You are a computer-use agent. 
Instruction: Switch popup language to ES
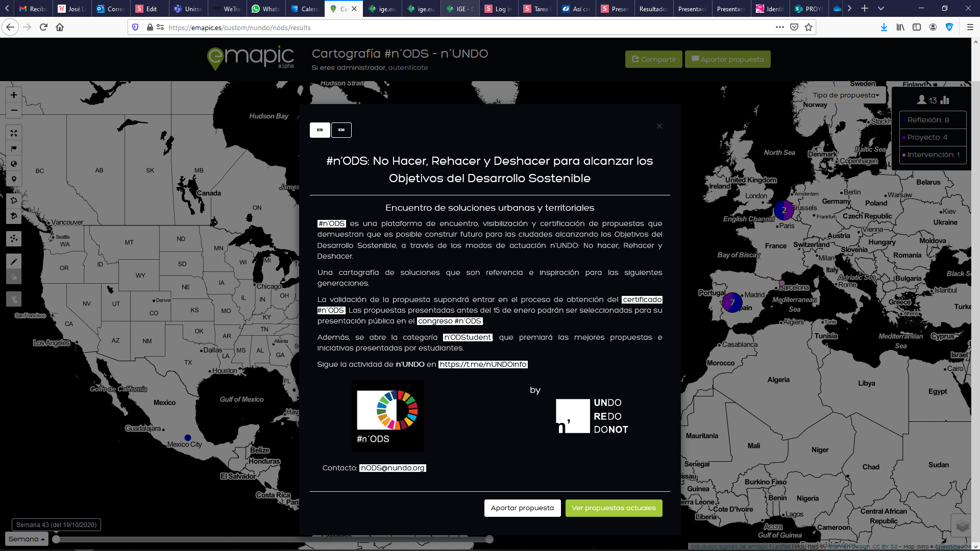coord(320,130)
